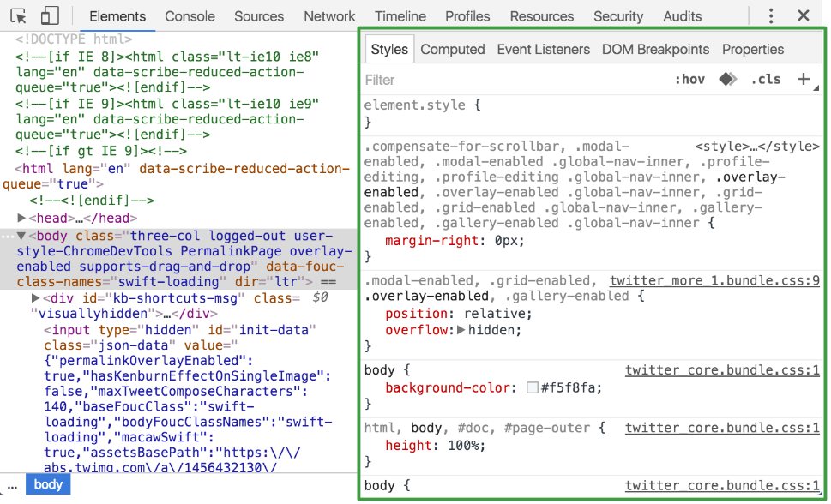Click the new style rule plus icon
Image resolution: width=831 pixels, height=504 pixels.
click(804, 80)
